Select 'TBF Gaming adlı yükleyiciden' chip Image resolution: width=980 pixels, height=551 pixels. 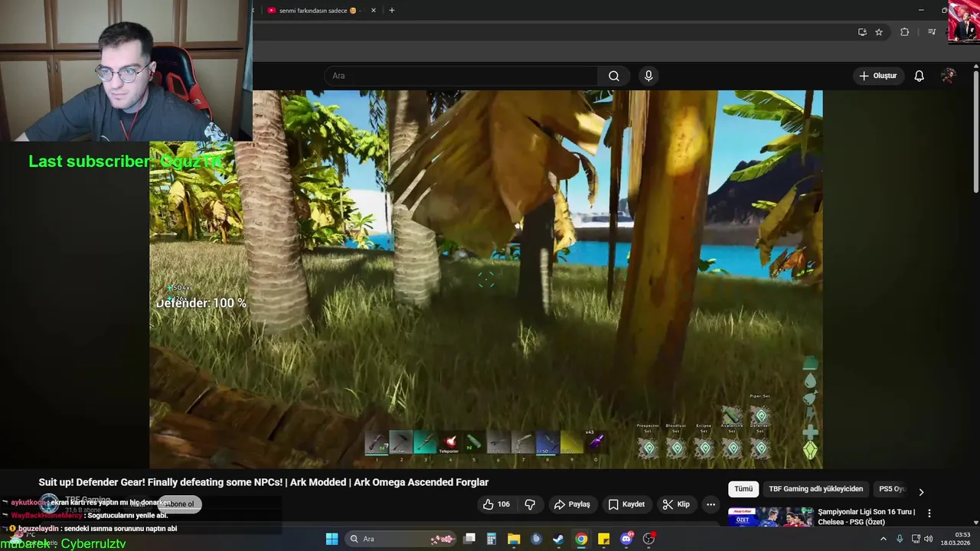coord(815,489)
